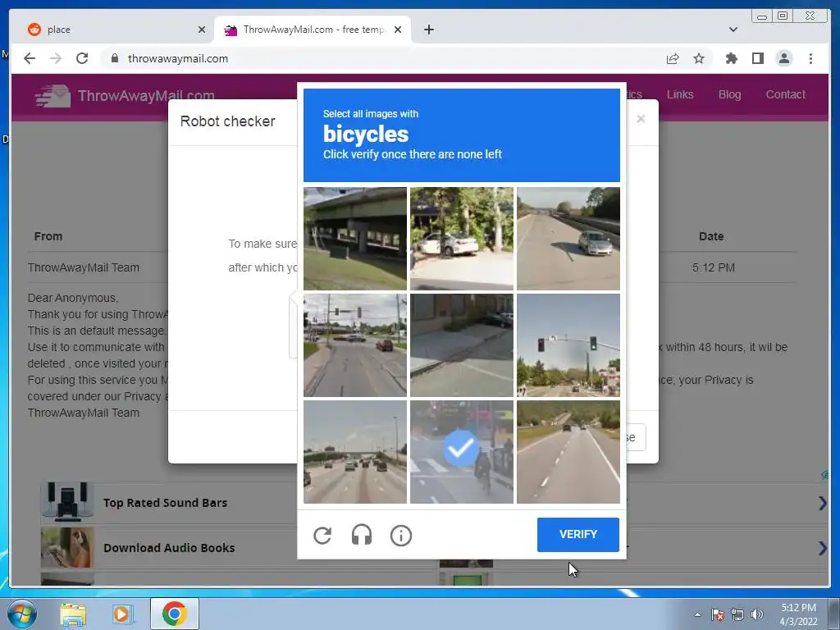This screenshot has width=840, height=630.
Task: Open the network tray icon
Action: coord(737,614)
